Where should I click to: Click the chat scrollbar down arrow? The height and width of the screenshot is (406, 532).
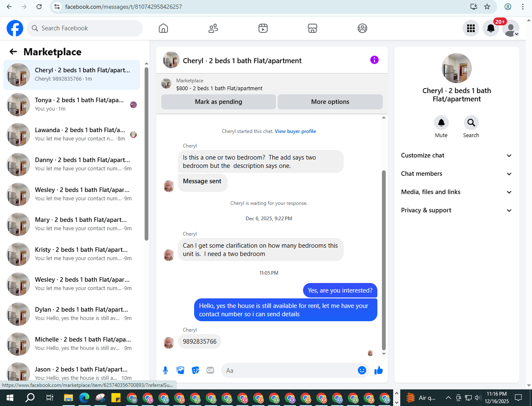pos(384,354)
